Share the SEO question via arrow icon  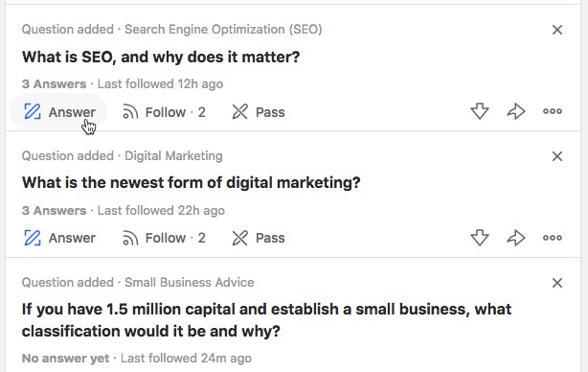point(516,111)
